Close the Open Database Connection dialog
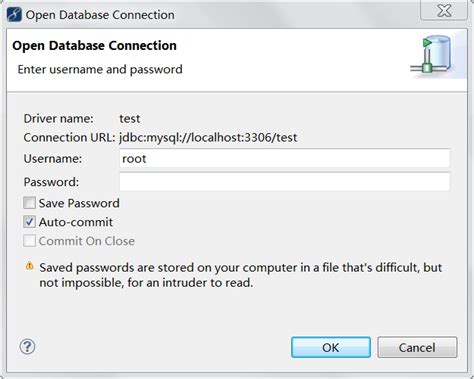The height and width of the screenshot is (379, 474). pyautogui.click(x=444, y=11)
